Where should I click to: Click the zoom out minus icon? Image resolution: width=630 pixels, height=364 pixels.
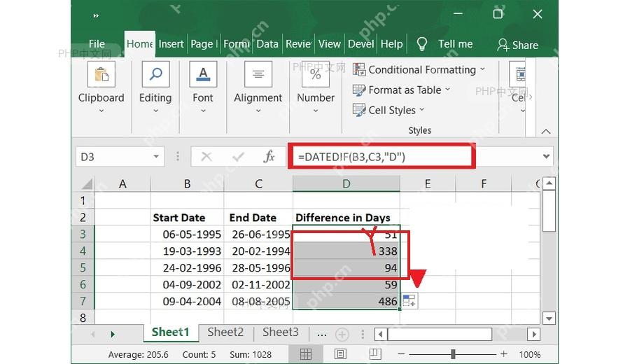(401, 354)
